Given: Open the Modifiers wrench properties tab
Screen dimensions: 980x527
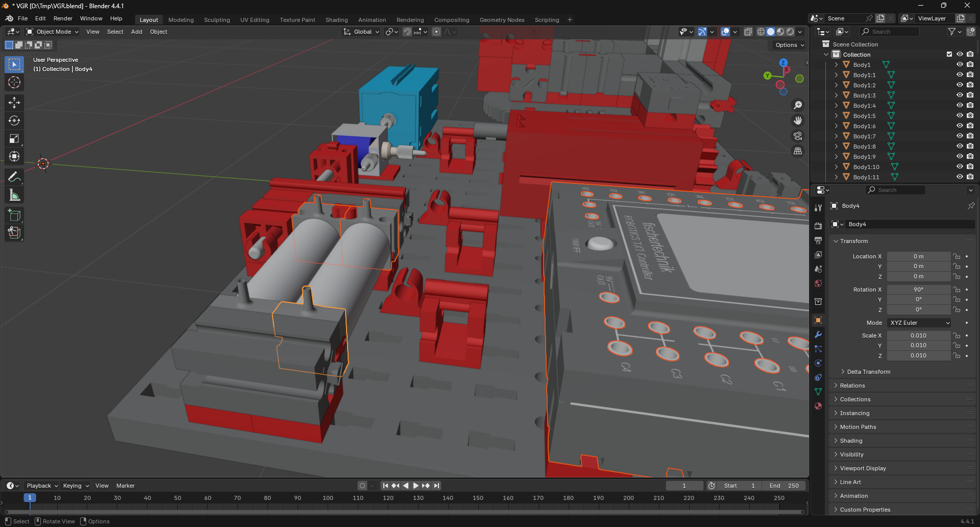Looking at the screenshot, I should click(818, 335).
